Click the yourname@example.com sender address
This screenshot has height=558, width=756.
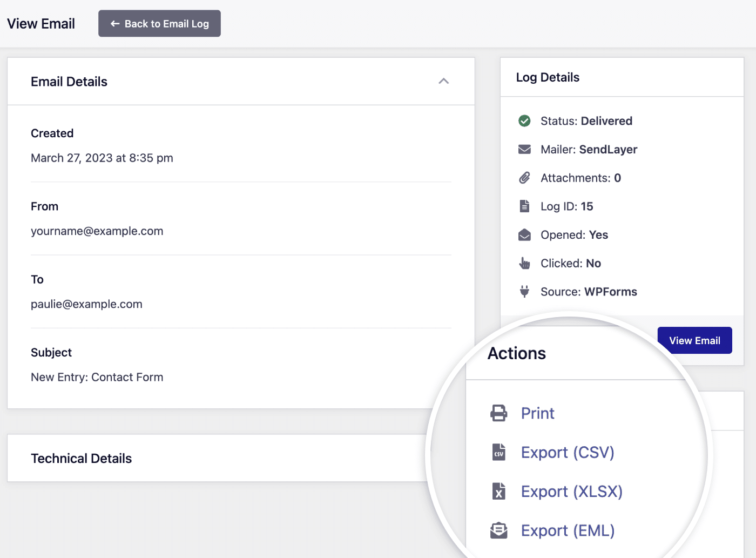pos(97,231)
